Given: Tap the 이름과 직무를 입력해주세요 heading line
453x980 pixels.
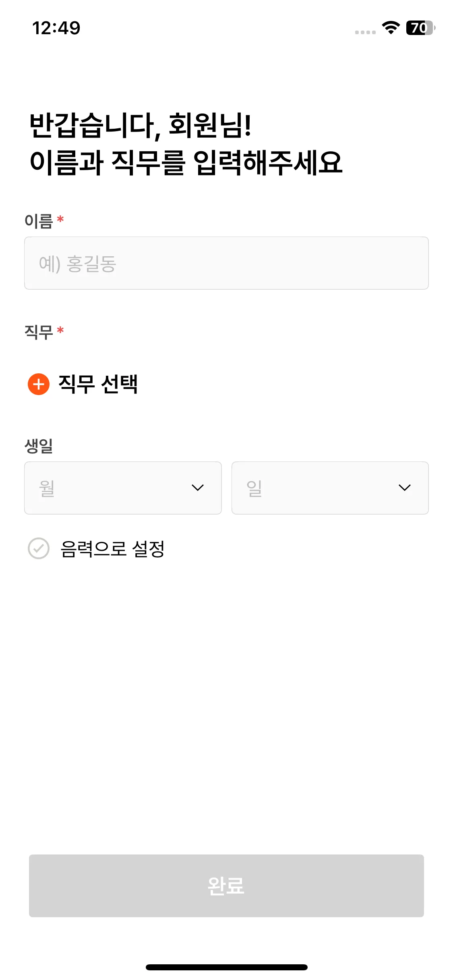Looking at the screenshot, I should 186,163.
